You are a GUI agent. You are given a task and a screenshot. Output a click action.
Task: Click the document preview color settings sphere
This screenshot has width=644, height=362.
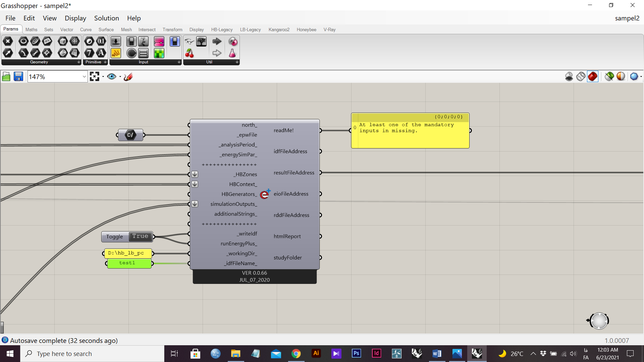[x=621, y=77]
